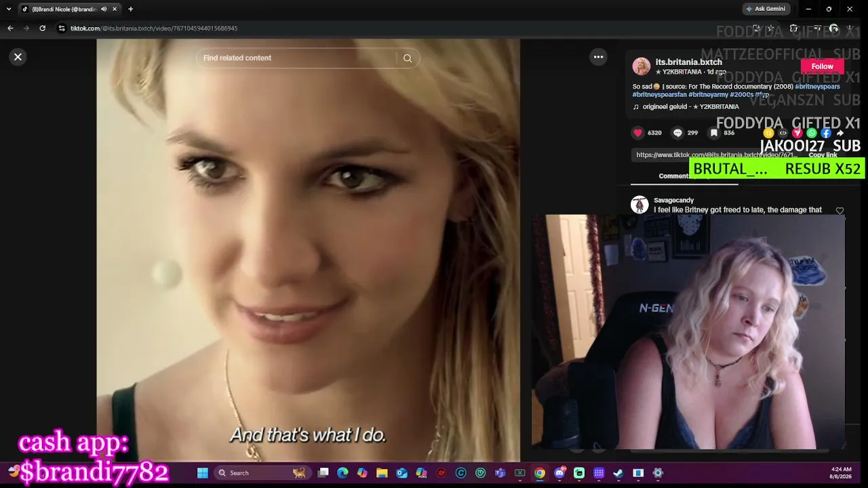Open the origineel geluid sound link
Viewport: 868px width, 488px height.
point(690,107)
